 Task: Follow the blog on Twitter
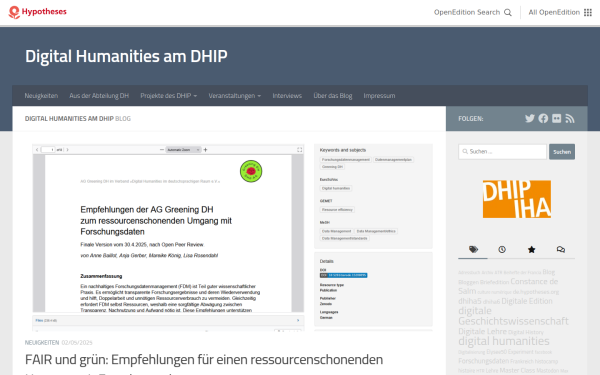530,118
